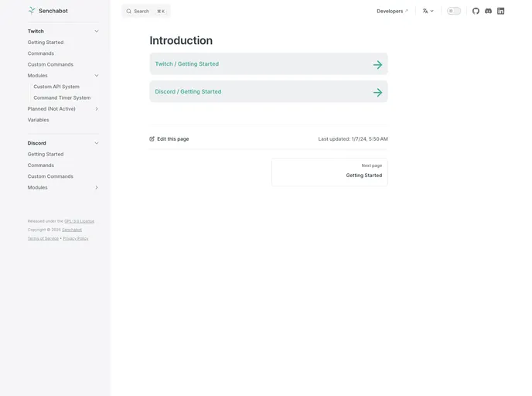Open Twitch Custom Commands sidebar item

(x=50, y=64)
